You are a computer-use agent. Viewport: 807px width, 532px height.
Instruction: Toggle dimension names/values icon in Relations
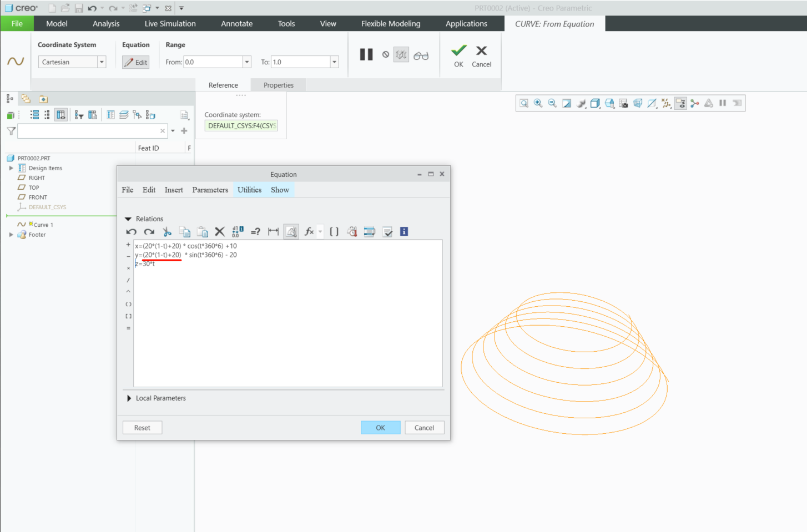pos(238,232)
